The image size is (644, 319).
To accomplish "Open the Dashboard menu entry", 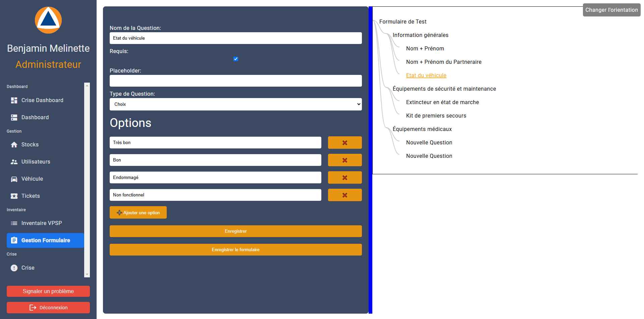I will coord(35,118).
